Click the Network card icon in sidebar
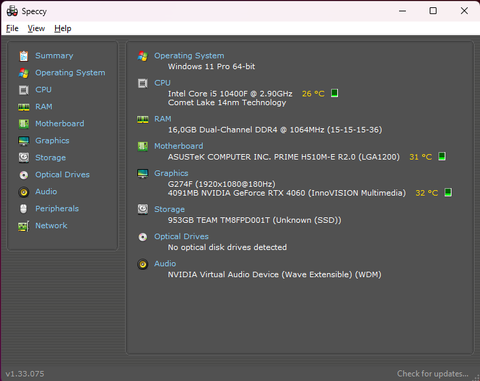This screenshot has height=381, width=480. 24,226
